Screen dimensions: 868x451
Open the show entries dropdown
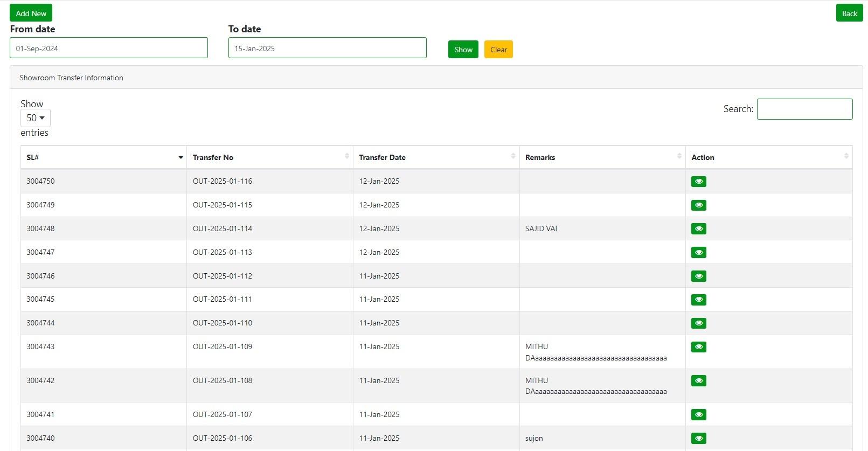click(x=36, y=118)
